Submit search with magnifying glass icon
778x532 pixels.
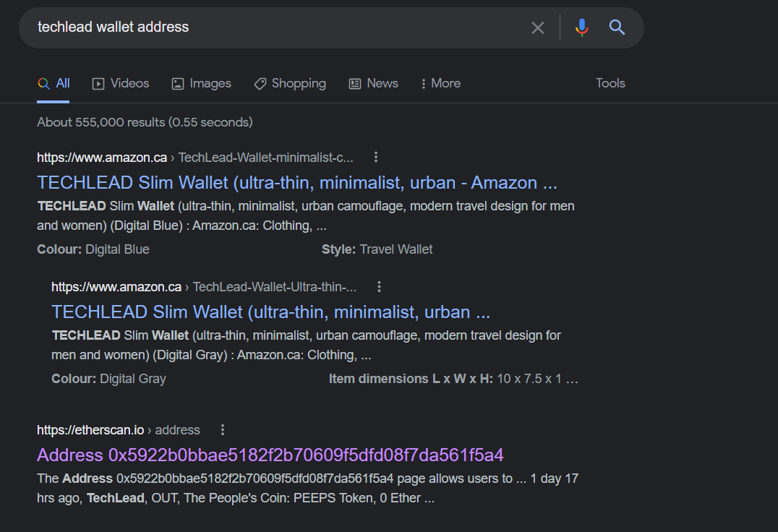[x=617, y=27]
